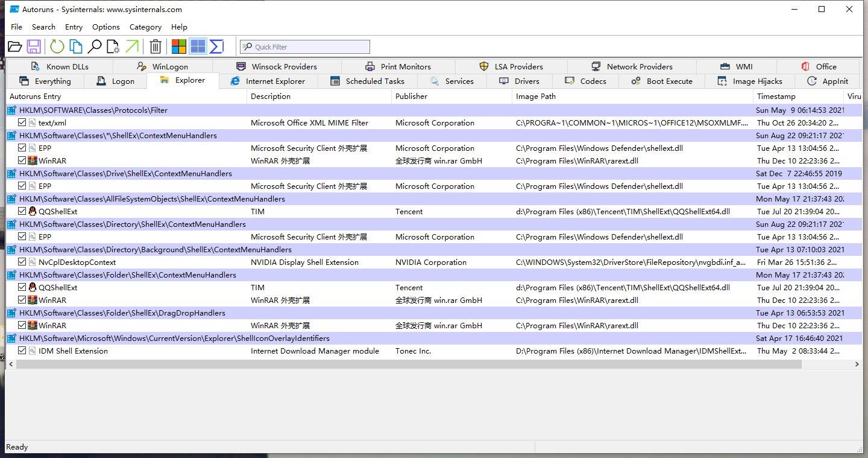Open the Category menu
The image size is (868, 458).
tap(145, 27)
